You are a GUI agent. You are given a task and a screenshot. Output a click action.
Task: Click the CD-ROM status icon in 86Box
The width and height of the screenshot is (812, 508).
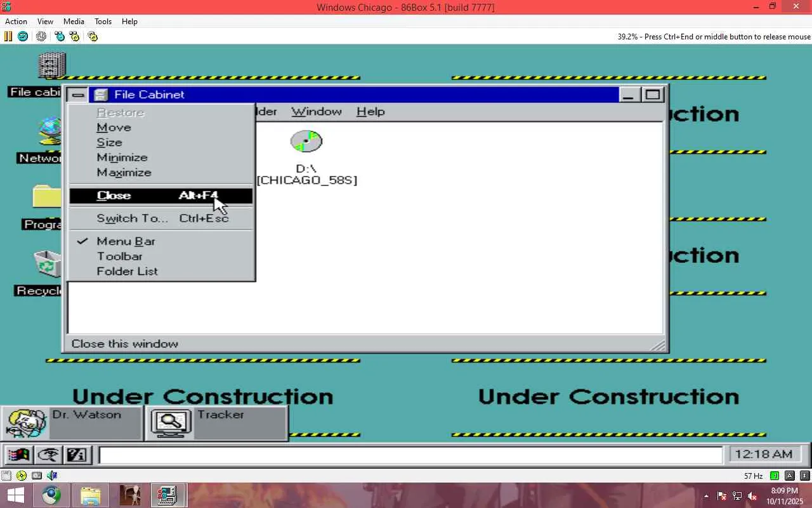22,476
